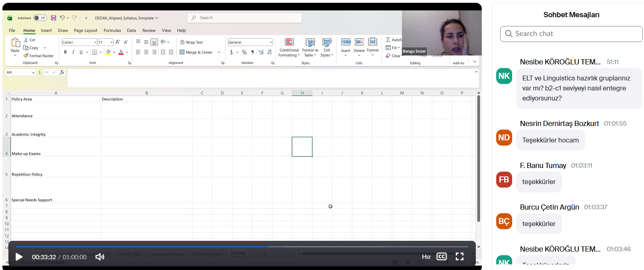Viewport: 644px width, 270px height.
Task: Click the Format Painter brush icon
Action: (x=26, y=56)
